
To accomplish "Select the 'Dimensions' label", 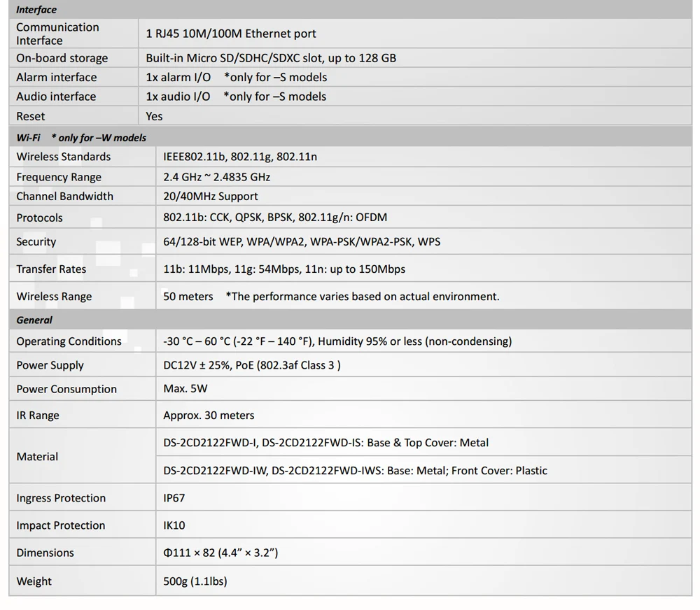I will click(x=45, y=553).
